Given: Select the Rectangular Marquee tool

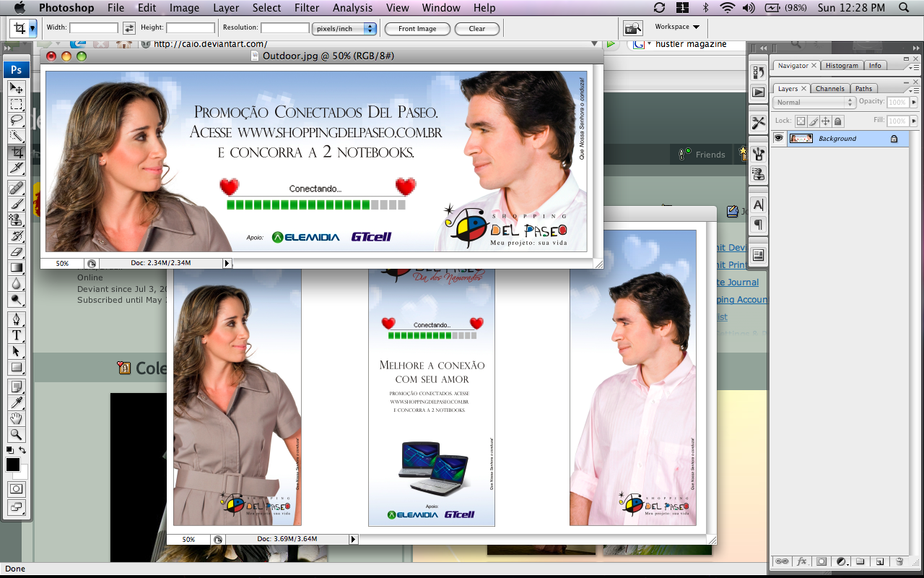Looking at the screenshot, I should click(16, 104).
